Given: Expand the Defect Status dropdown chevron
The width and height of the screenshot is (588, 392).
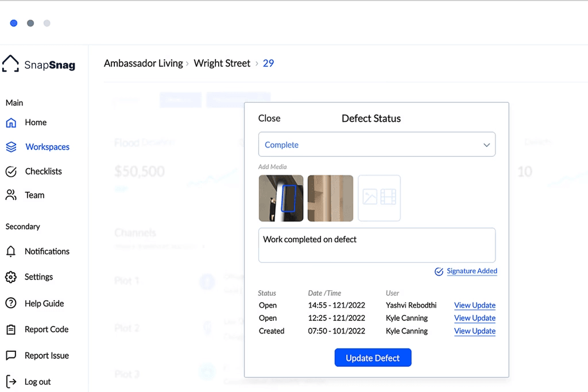Looking at the screenshot, I should click(486, 145).
